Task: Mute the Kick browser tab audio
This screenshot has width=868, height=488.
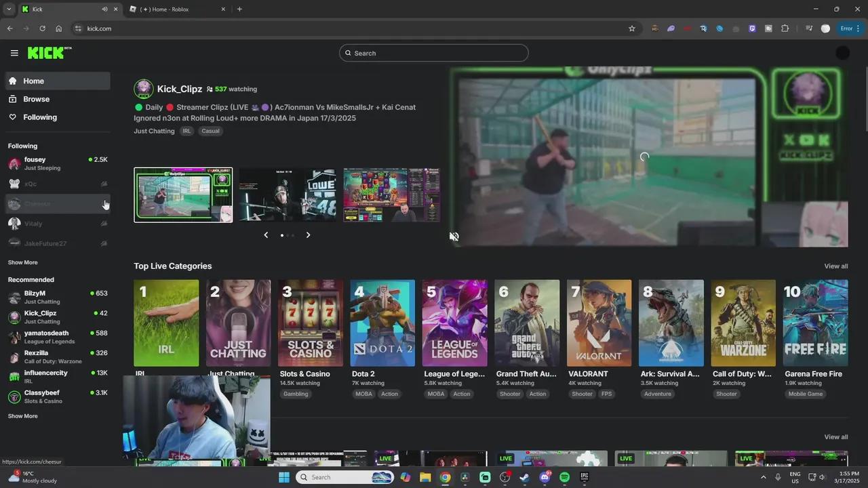Action: pos(104,9)
